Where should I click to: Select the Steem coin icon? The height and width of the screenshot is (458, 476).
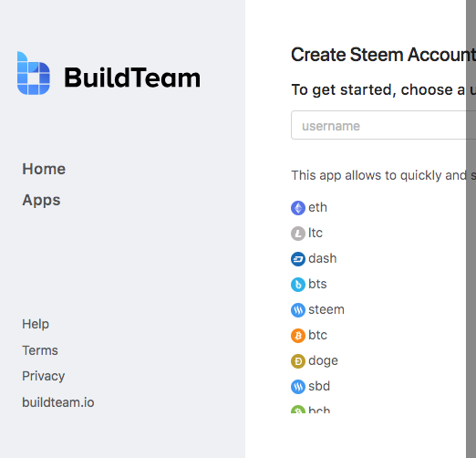[298, 310]
